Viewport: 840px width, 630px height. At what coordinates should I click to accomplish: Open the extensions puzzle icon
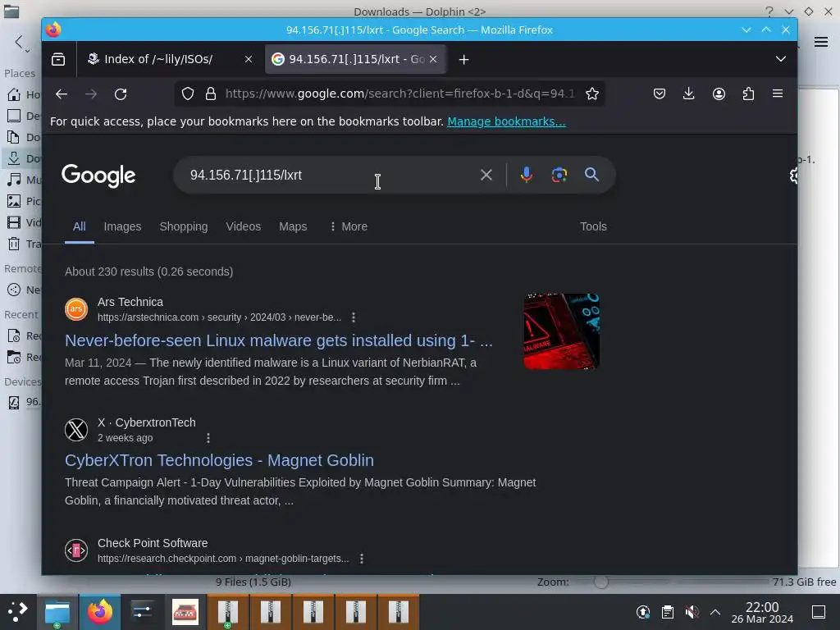[x=748, y=94]
